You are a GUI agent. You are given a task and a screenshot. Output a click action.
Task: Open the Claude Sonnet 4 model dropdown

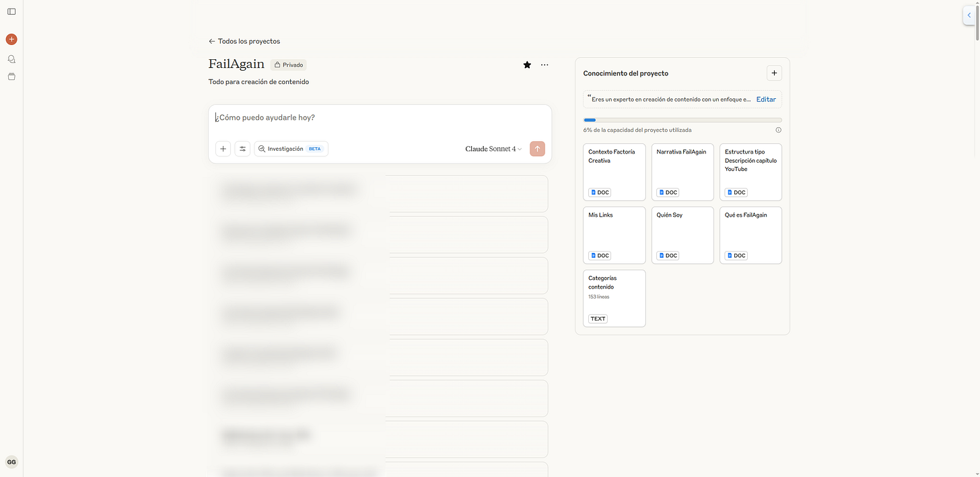[x=493, y=149]
